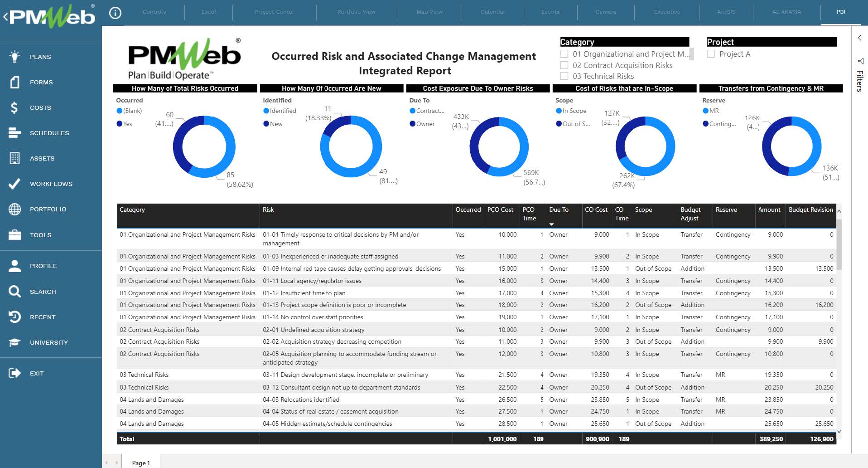
Task: Expand the Filters pane chevron
Action: point(859,38)
